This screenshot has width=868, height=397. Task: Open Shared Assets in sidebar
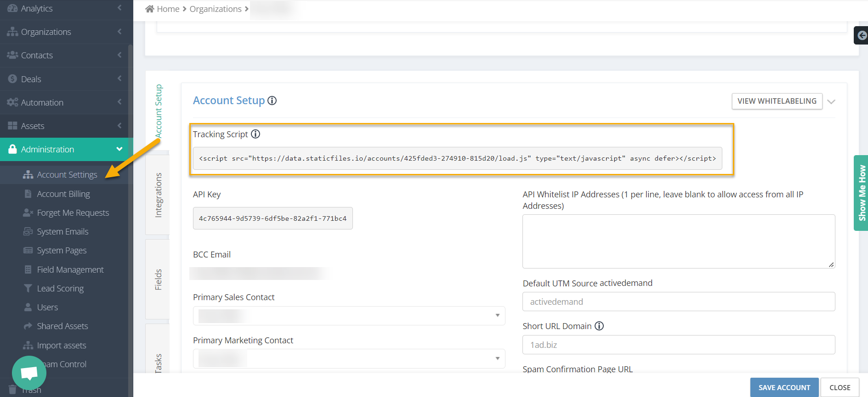point(62,326)
